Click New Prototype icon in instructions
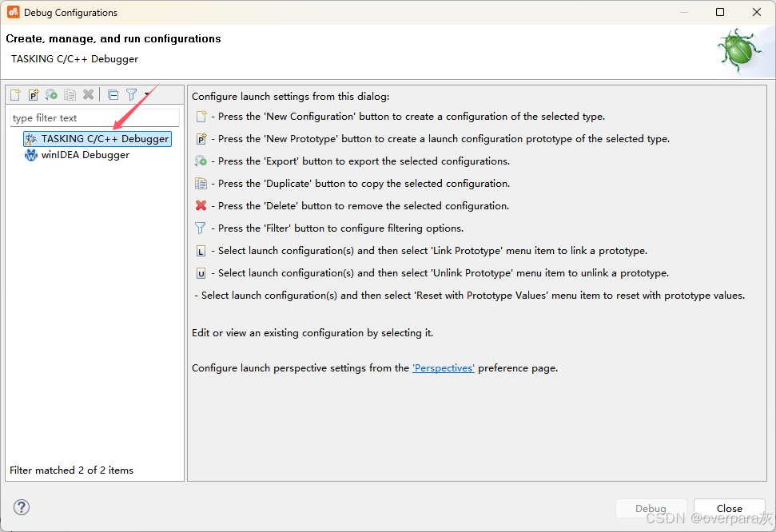776x532 pixels. (x=201, y=138)
